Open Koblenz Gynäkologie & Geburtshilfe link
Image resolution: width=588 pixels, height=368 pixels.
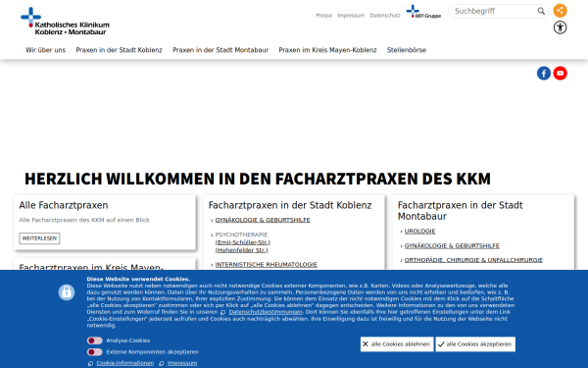click(263, 220)
